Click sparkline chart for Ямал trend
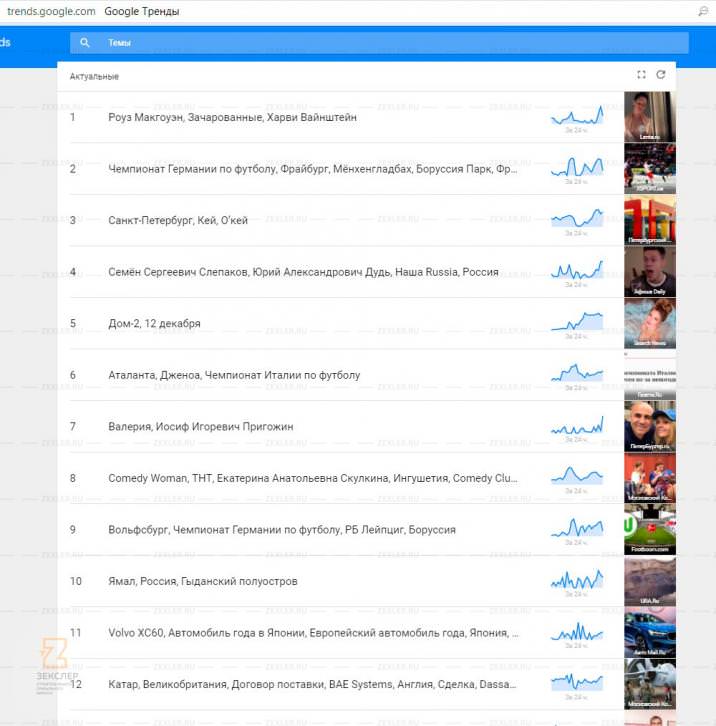This screenshot has height=726, width=716. 577,579
